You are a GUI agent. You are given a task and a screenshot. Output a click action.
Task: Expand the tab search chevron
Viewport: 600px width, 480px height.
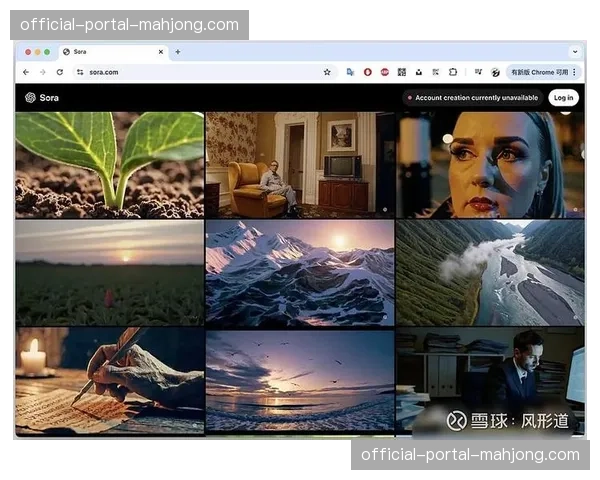coord(575,51)
